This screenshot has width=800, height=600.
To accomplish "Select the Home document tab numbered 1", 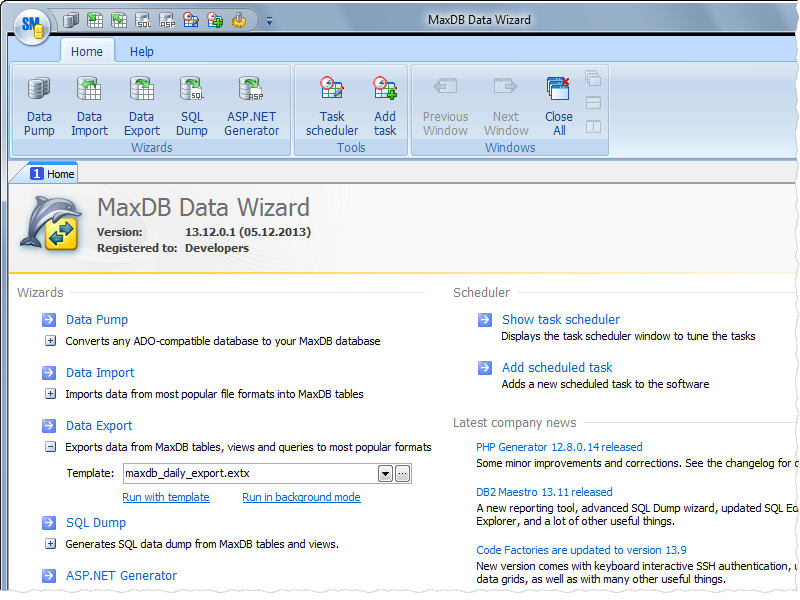I will [x=53, y=174].
